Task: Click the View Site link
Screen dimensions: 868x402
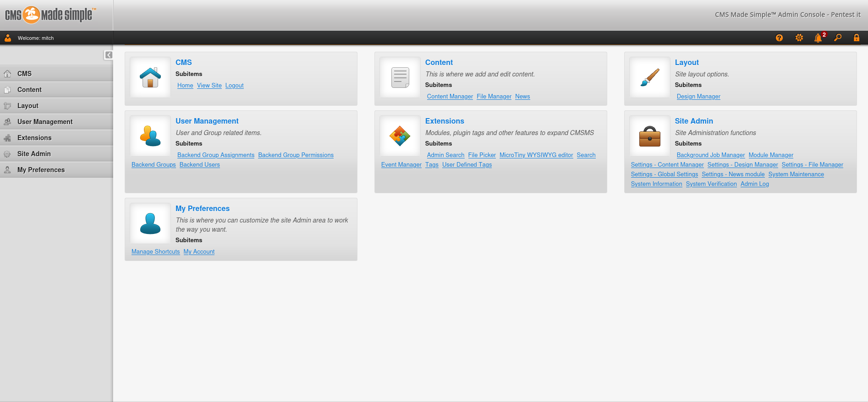Action: coord(209,86)
